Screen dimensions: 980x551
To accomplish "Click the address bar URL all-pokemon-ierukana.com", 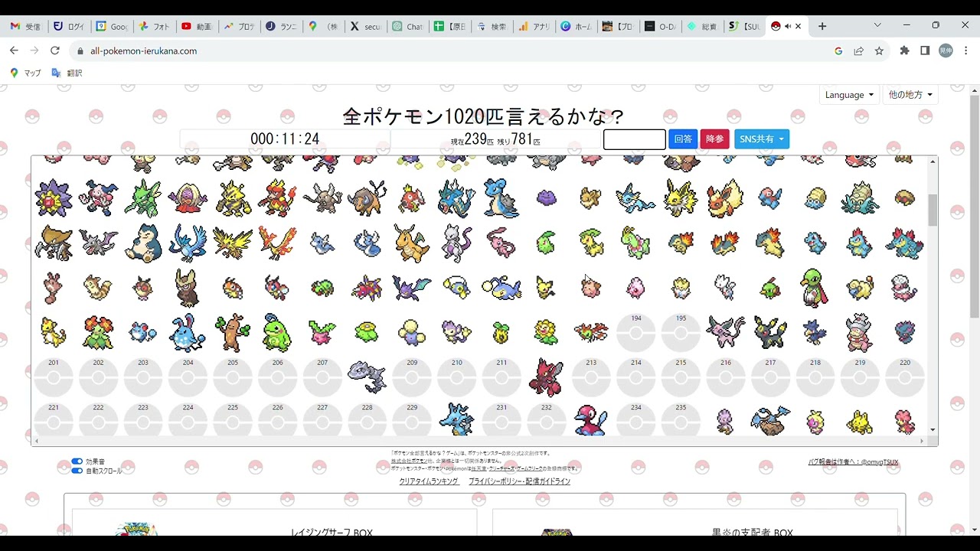I will pyautogui.click(x=143, y=51).
